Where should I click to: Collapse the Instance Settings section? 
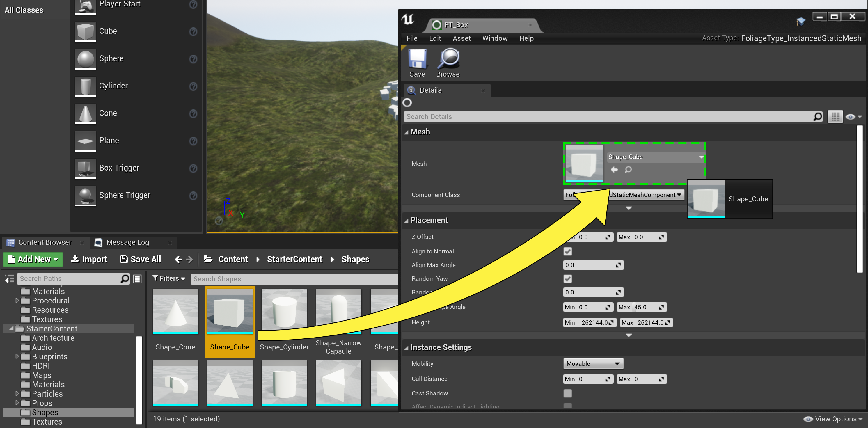point(406,348)
